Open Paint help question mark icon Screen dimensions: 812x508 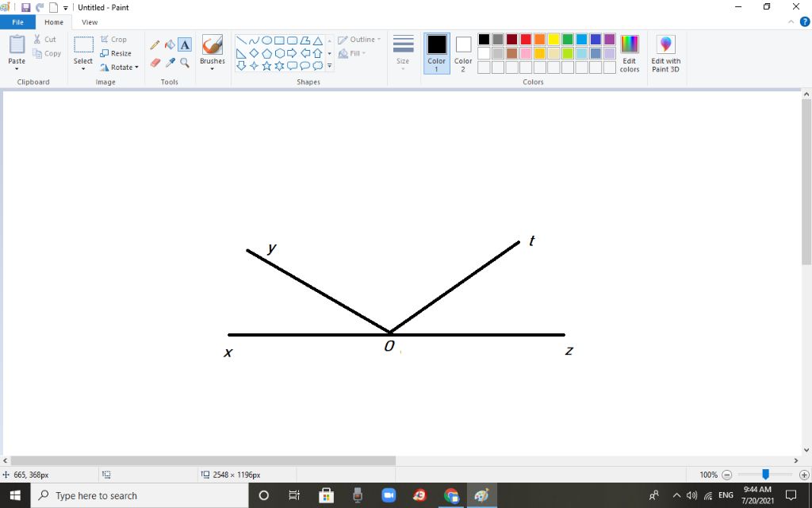pyautogui.click(x=805, y=21)
